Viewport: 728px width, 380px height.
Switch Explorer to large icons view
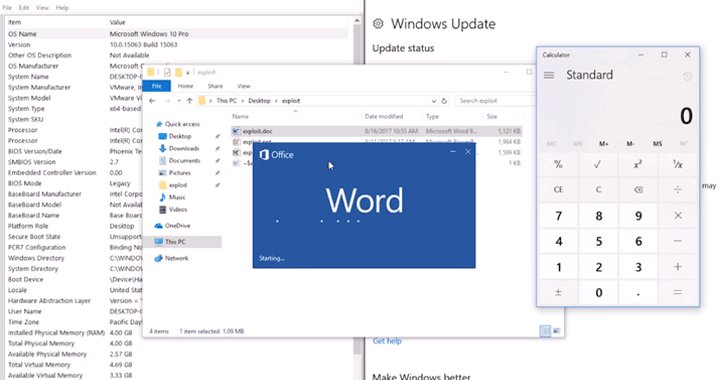(x=557, y=331)
